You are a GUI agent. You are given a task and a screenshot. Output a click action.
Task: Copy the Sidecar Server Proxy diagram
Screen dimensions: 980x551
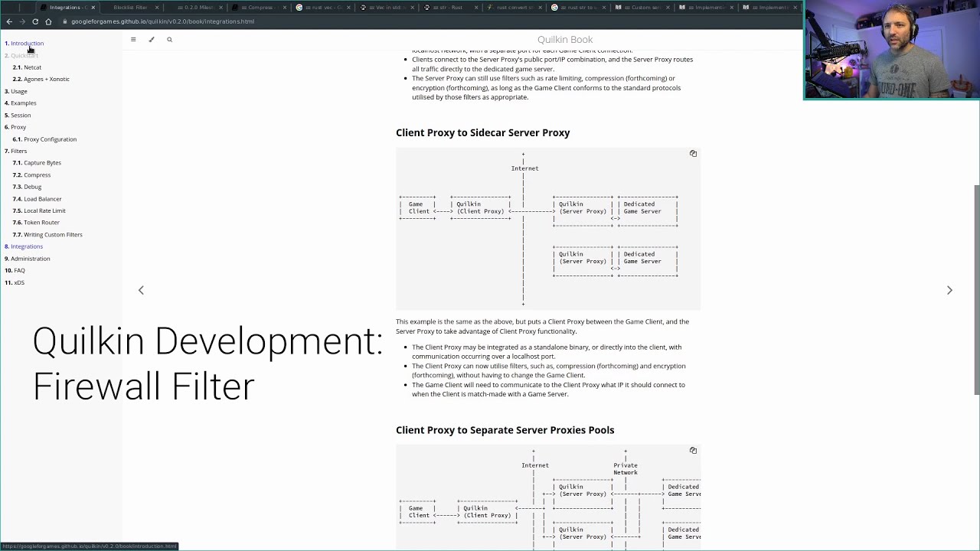pos(693,153)
